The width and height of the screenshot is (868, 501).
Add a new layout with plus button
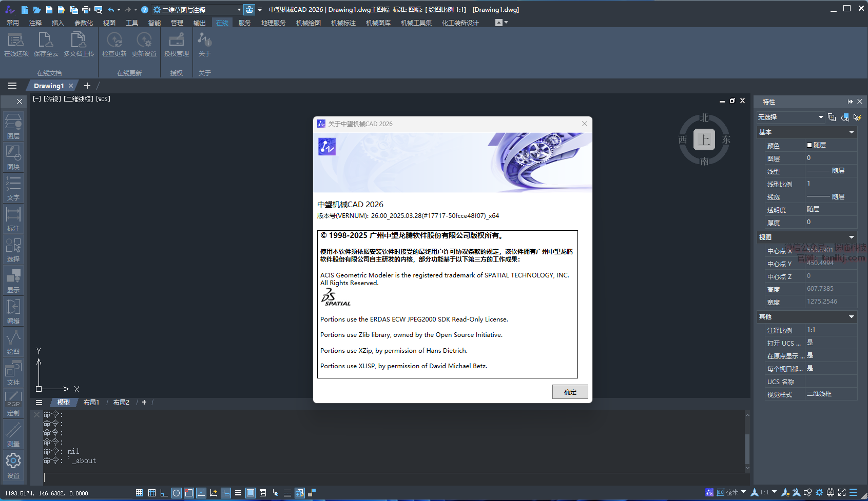[144, 403]
